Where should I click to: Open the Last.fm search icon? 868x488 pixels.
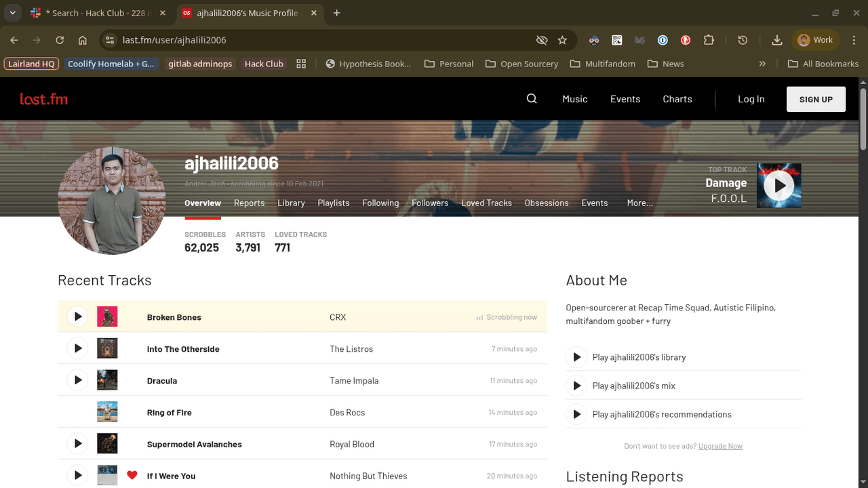pyautogui.click(x=532, y=99)
